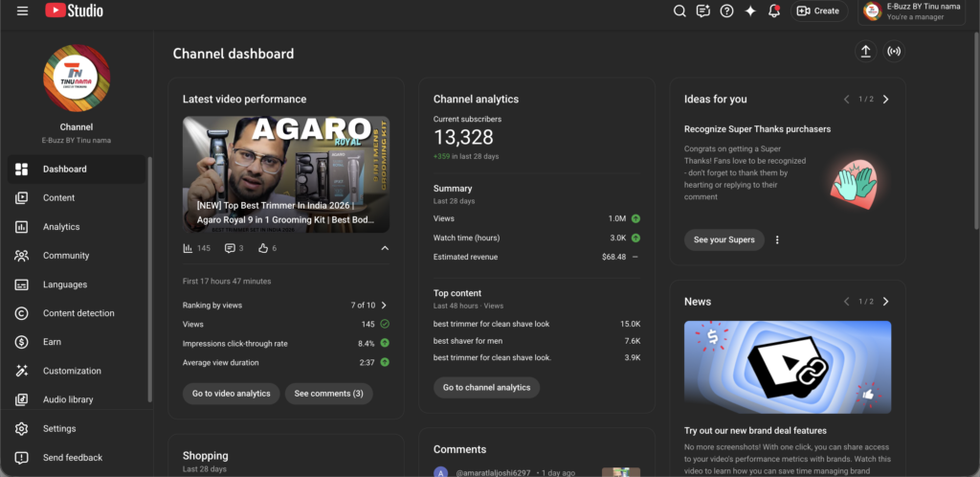
Task: Click Go to video analytics button
Action: 231,394
